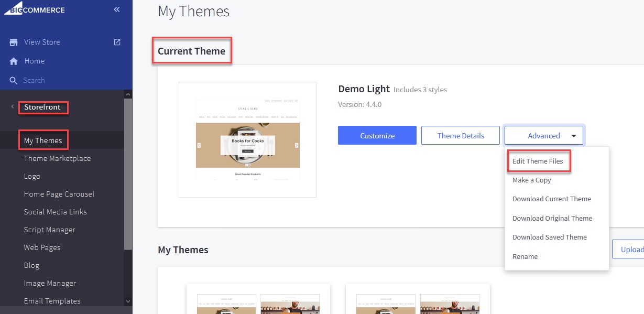Screen dimensions: 644x314
Task: Select Download Current Theme
Action: [551, 199]
